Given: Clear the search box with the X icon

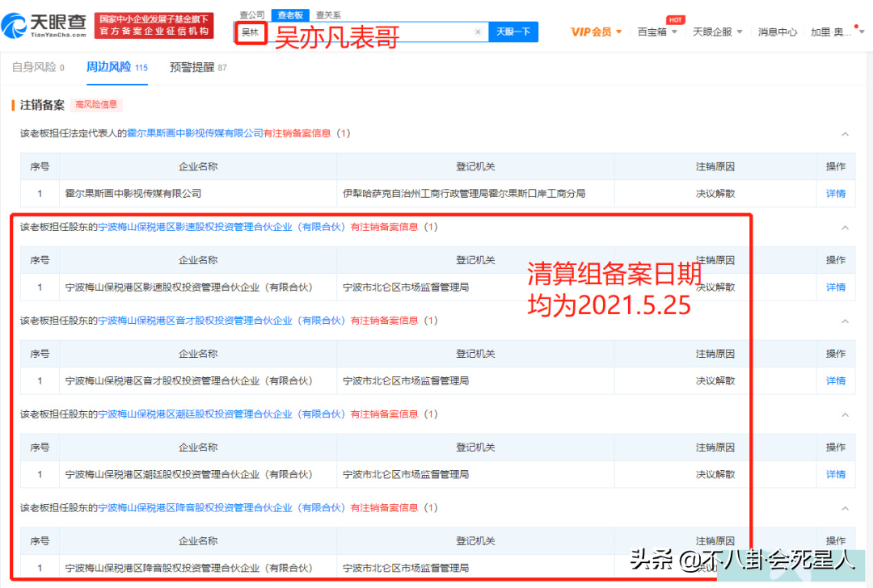Looking at the screenshot, I should [x=478, y=32].
